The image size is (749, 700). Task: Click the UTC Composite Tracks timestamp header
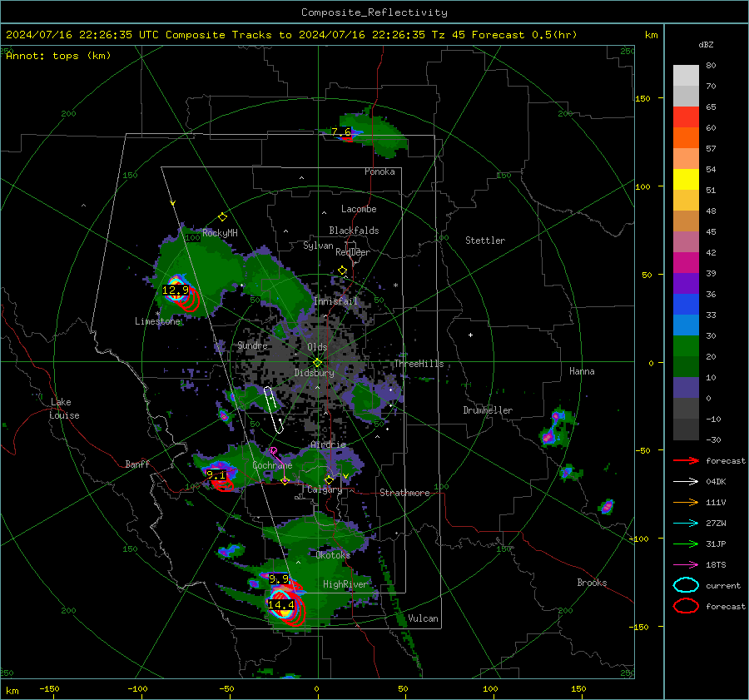point(291,35)
